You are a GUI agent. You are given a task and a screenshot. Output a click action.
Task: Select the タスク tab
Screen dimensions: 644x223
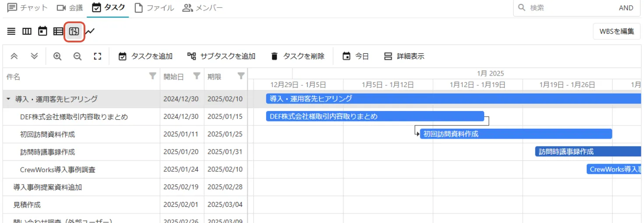(108, 7)
